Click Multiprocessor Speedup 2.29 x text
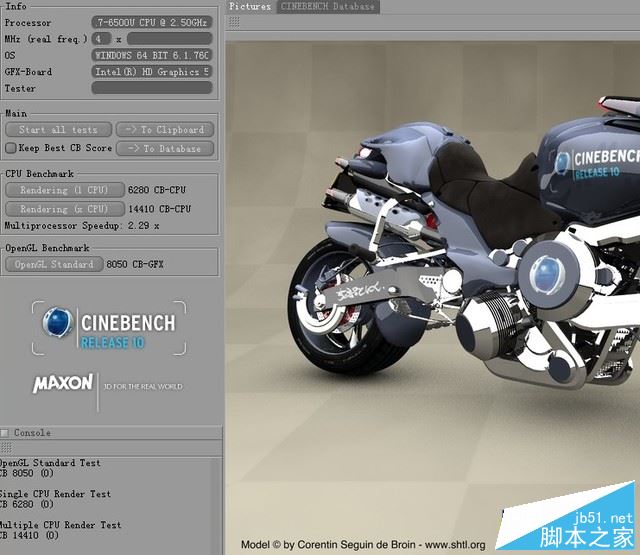The image size is (640, 555). pos(82,226)
